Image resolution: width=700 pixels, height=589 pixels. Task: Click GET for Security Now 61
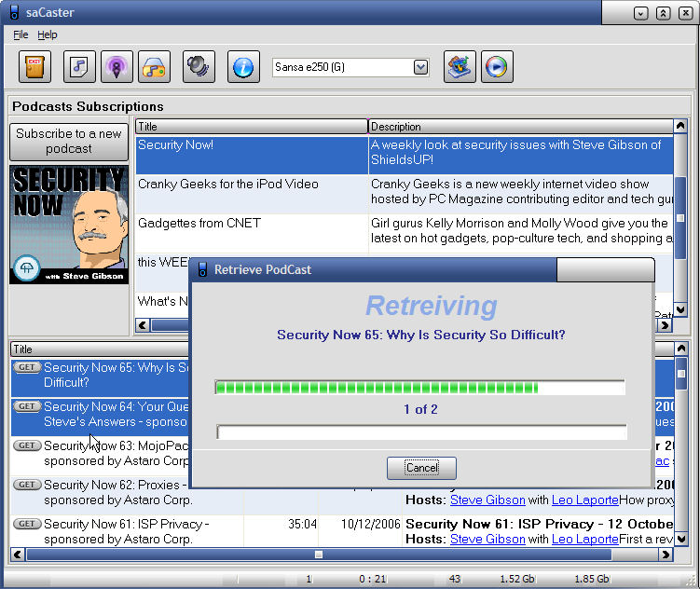[x=27, y=524]
